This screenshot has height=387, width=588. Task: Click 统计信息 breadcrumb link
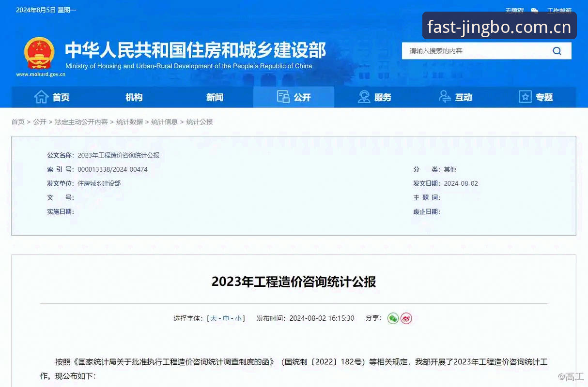tap(165, 122)
